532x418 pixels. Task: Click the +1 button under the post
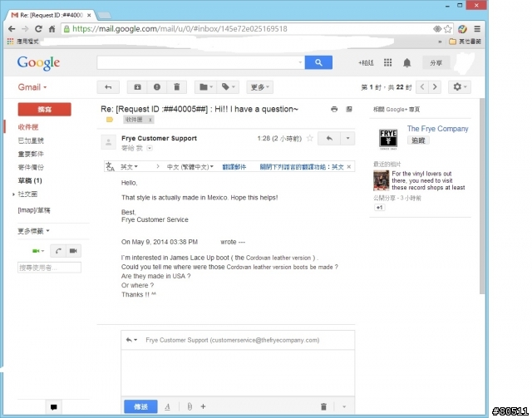pyautogui.click(x=379, y=207)
